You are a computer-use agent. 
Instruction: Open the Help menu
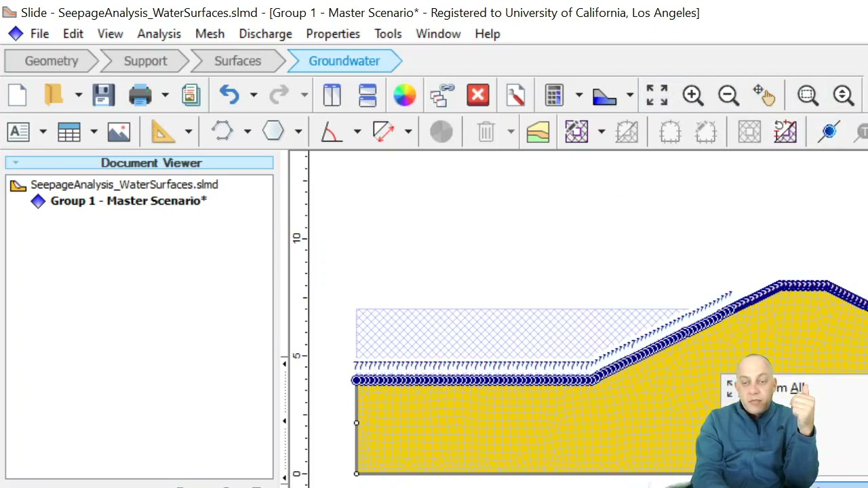point(487,34)
